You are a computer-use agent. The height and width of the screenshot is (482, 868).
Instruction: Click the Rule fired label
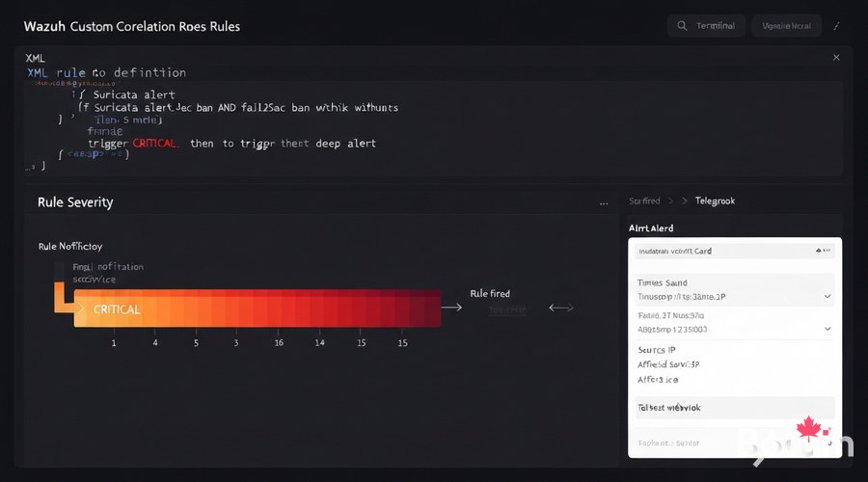pyautogui.click(x=490, y=293)
